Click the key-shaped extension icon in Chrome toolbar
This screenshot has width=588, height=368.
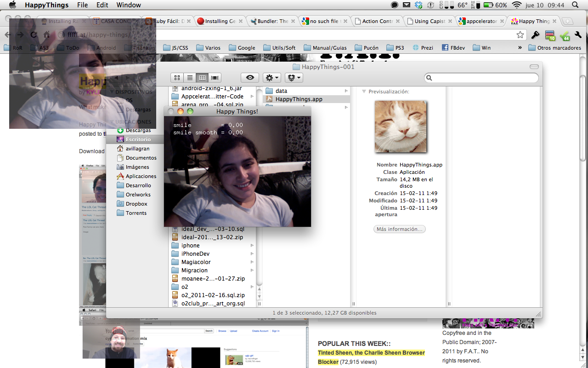pyautogui.click(x=535, y=35)
